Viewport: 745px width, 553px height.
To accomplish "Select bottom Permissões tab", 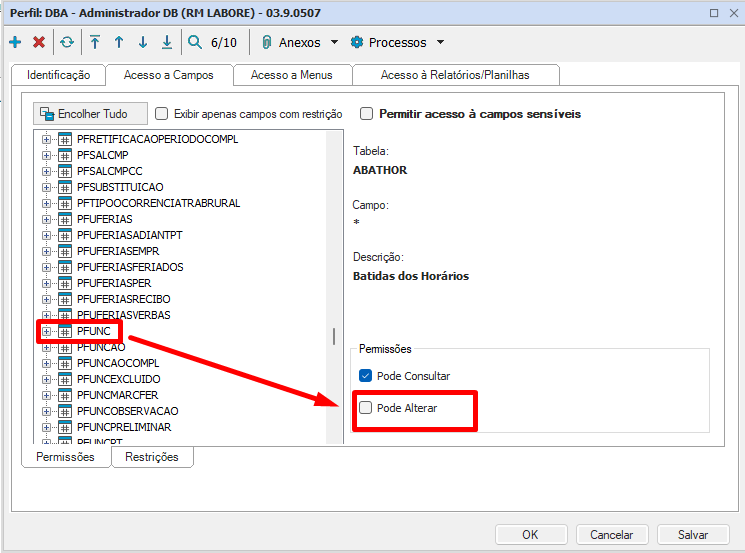I will pos(66,457).
